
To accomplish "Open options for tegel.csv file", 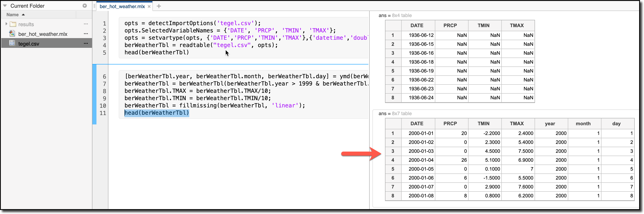I will (86, 43).
